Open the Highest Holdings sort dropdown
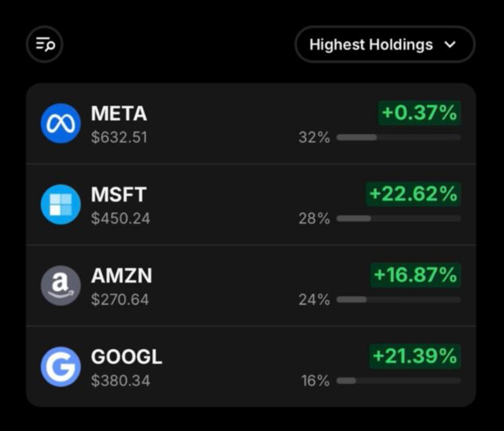Viewport: 504px width, 431px height. [385, 45]
